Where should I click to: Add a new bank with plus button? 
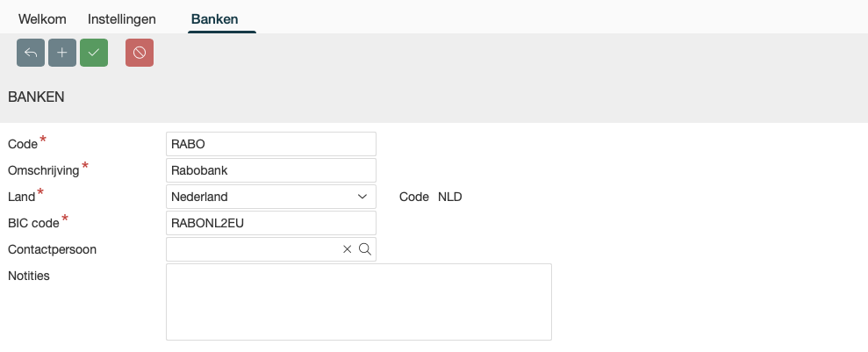coord(62,53)
